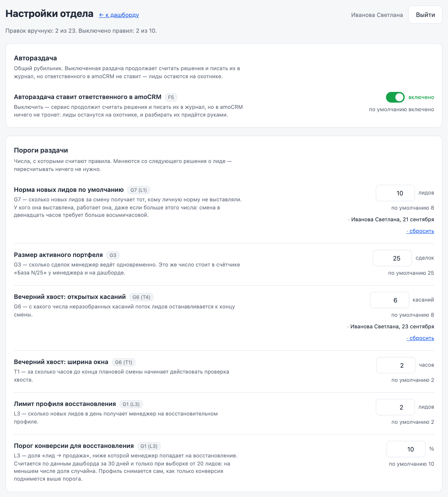Reset Норма новых лидов with сбросить link
448x497 pixels.
pos(420,231)
